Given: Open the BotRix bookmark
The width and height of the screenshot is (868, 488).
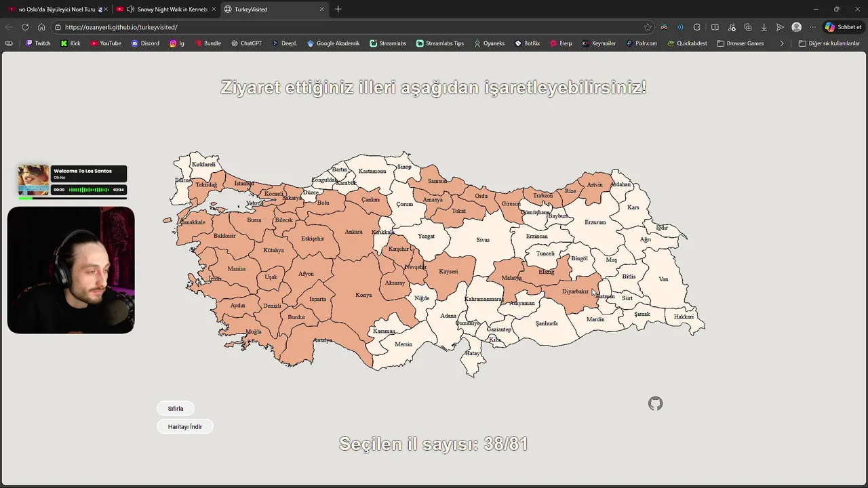Looking at the screenshot, I should tap(528, 43).
